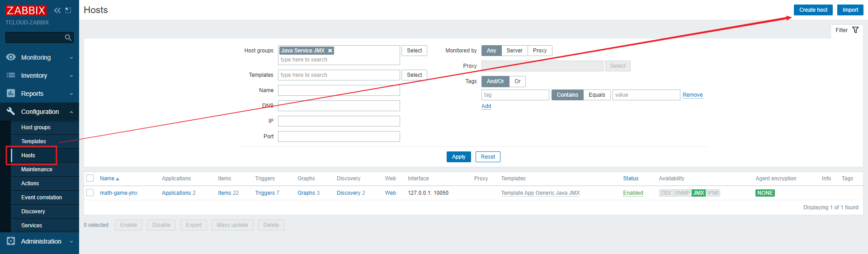Select Proxy for Monitored by
Screen dimensions: 868x254
pos(540,51)
